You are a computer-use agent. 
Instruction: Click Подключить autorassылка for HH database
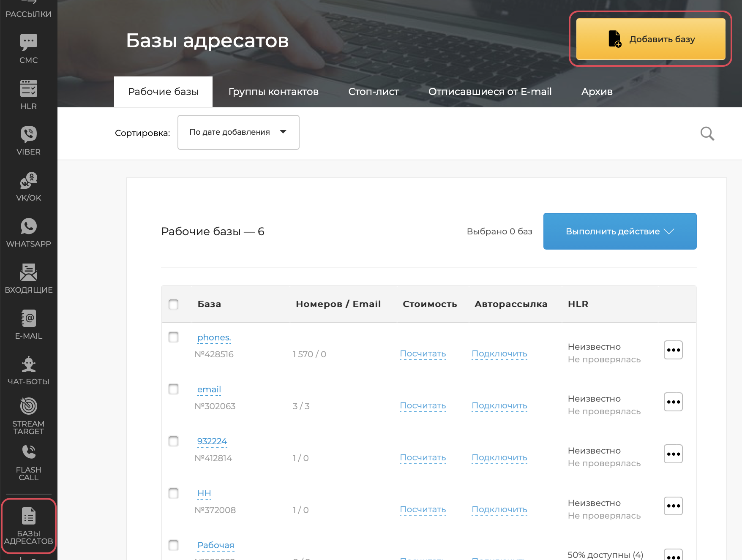499,509
